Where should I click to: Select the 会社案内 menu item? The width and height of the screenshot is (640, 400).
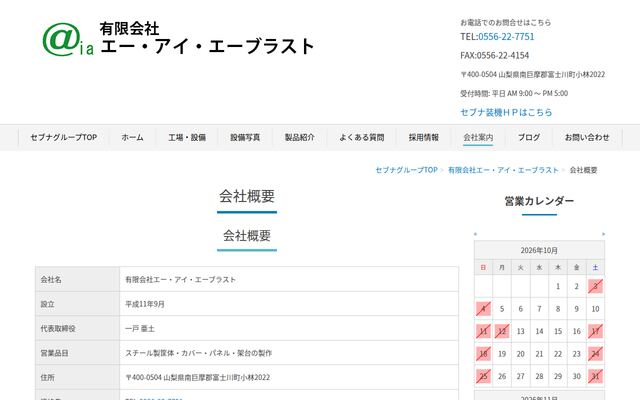click(x=478, y=138)
